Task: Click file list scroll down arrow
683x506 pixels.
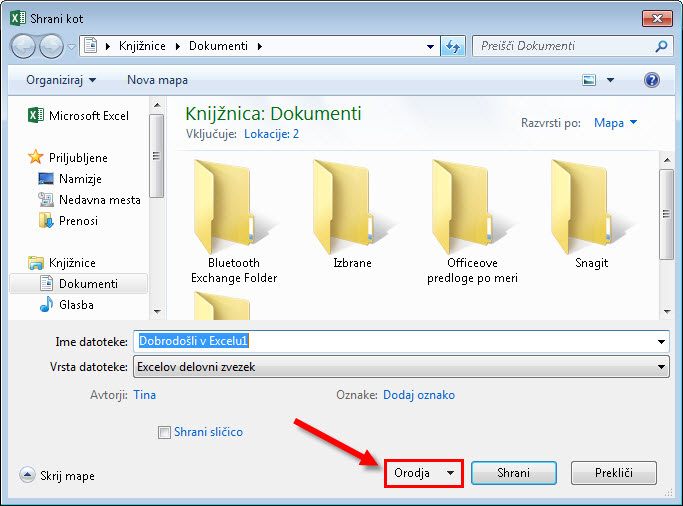Action: pos(666,311)
